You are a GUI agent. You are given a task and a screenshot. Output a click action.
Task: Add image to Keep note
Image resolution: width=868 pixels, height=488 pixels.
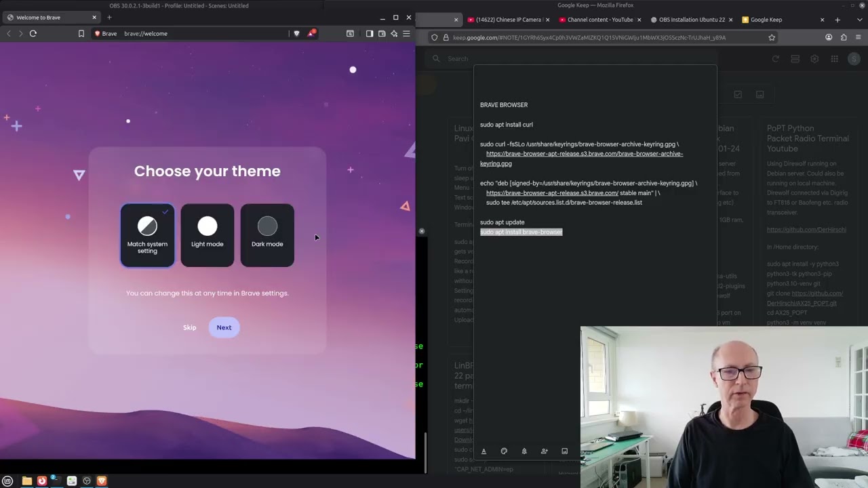point(564,451)
